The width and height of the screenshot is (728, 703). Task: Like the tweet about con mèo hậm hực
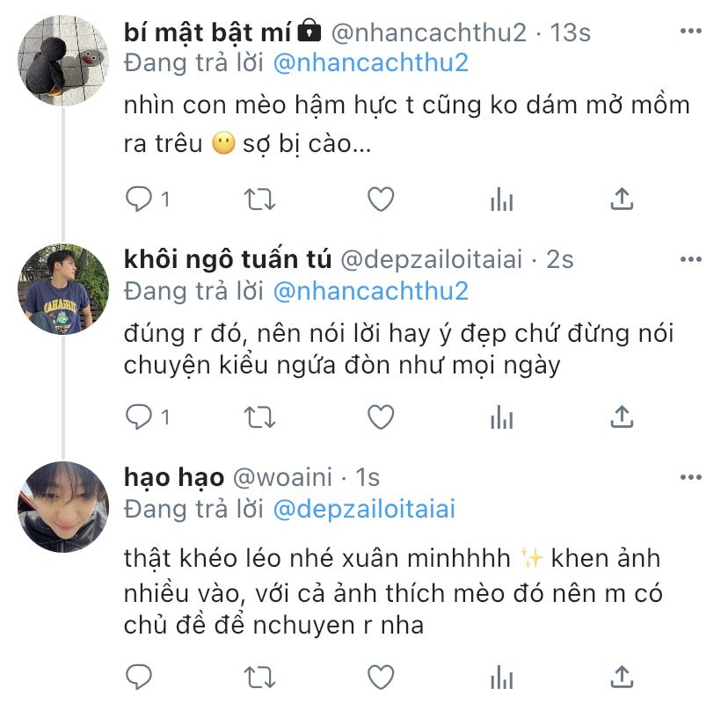tap(381, 199)
